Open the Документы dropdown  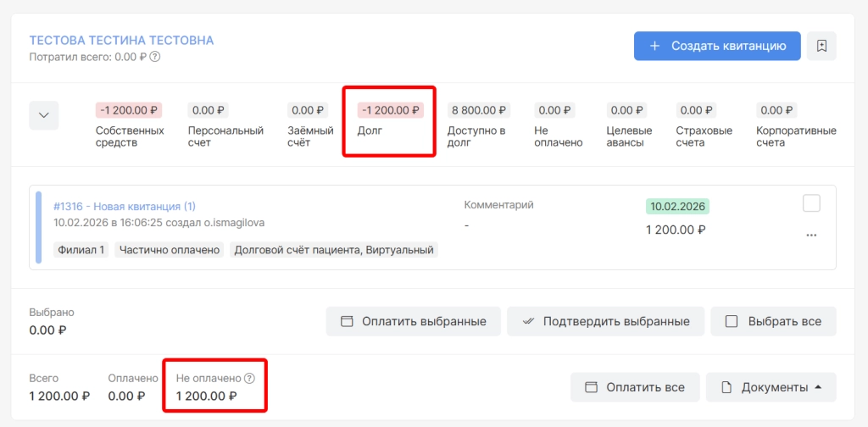pos(771,387)
